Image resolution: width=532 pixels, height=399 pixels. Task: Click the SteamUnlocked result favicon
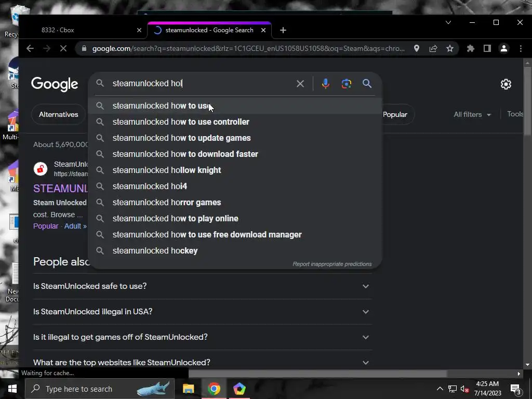[x=41, y=169]
